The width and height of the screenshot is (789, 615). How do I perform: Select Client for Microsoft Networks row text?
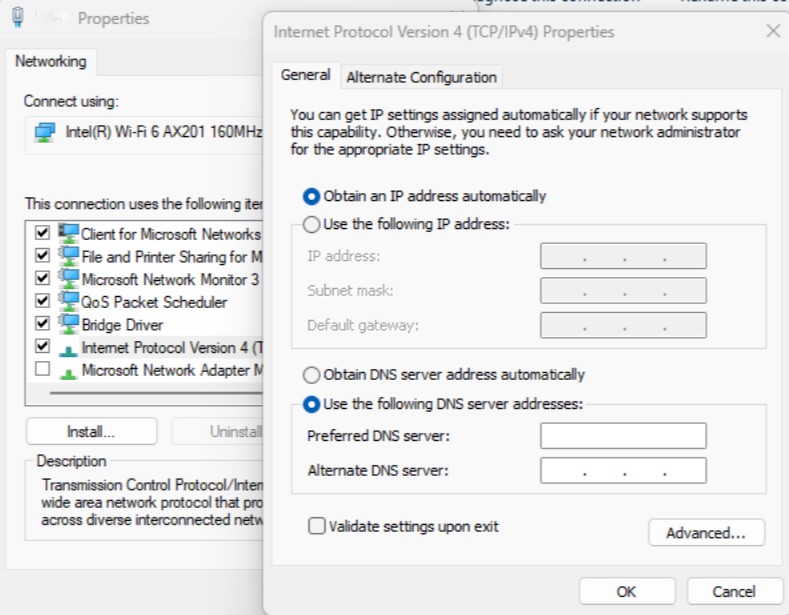171,234
